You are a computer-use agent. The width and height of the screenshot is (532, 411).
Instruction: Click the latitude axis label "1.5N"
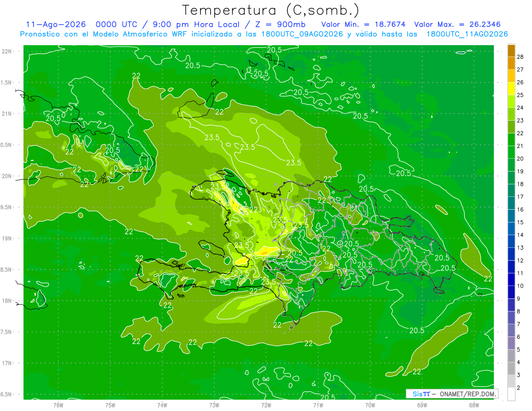pyautogui.click(x=6, y=82)
